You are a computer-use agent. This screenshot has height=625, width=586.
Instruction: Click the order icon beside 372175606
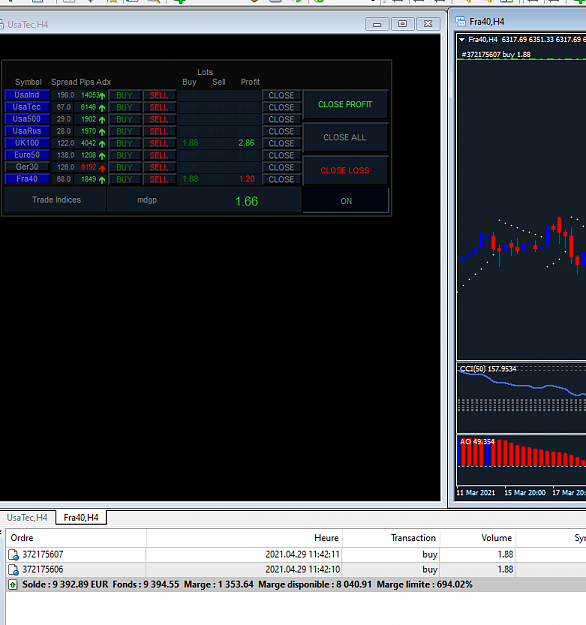[13, 570]
